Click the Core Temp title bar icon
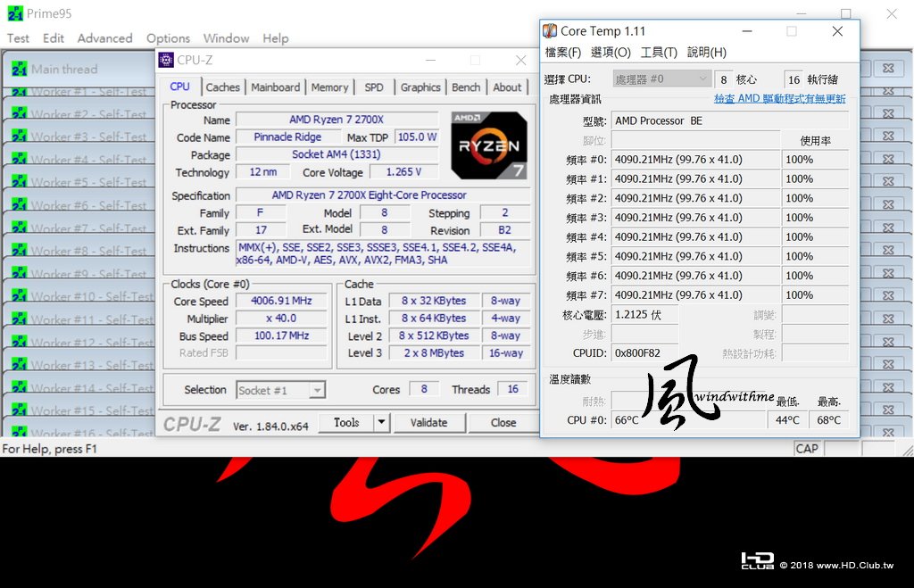This screenshot has height=588, width=914. pyautogui.click(x=550, y=31)
